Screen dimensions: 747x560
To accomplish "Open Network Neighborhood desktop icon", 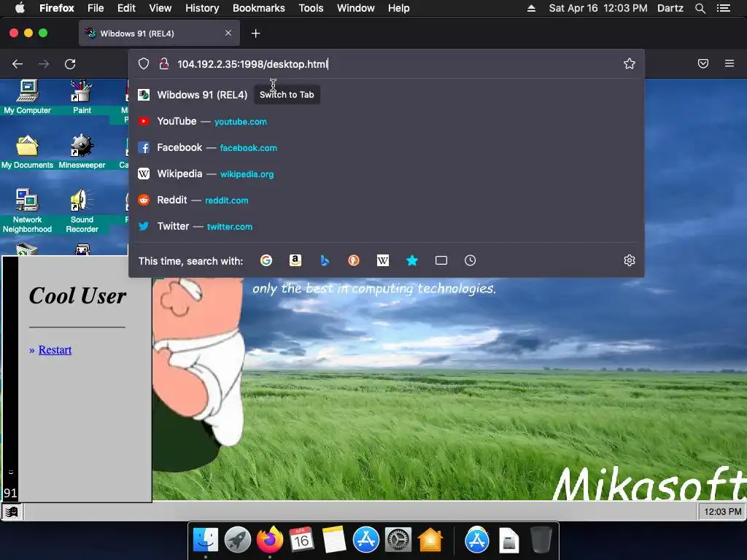I will click(x=27, y=211).
